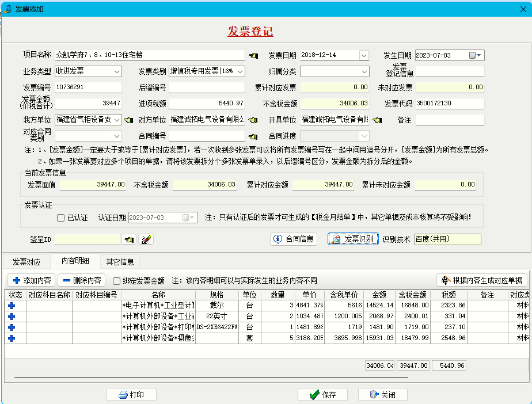Image resolution: width=532 pixels, height=404 pixels.
Task: Expand the 归属分类 dropdown
Action: coord(364,71)
